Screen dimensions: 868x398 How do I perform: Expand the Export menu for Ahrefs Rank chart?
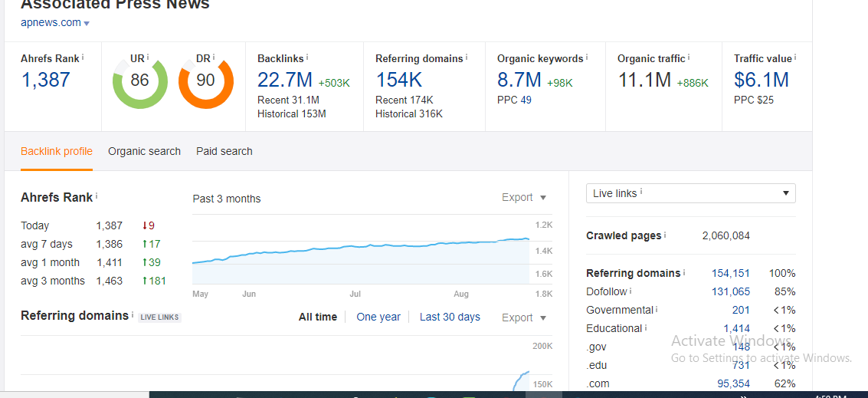pyautogui.click(x=524, y=198)
